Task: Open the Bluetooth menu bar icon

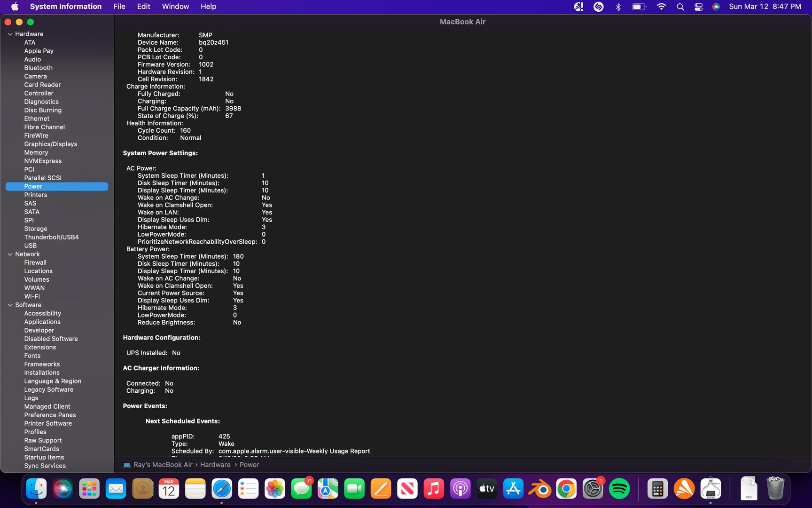Action: (x=618, y=7)
